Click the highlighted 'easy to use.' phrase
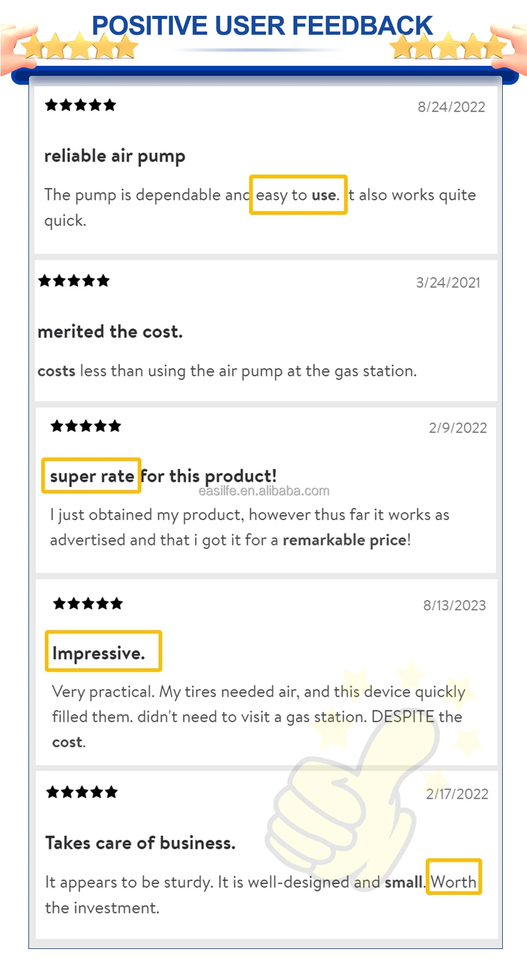The image size is (527, 980). [x=298, y=195]
